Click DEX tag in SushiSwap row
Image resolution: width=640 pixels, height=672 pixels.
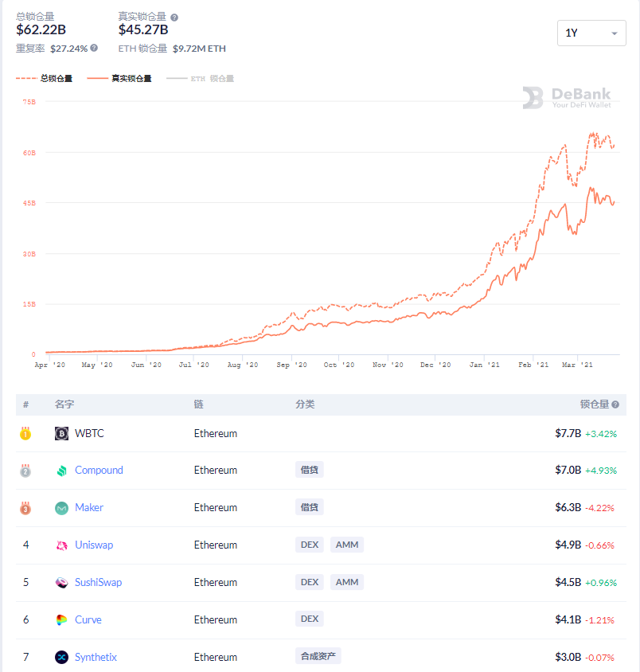click(x=310, y=582)
